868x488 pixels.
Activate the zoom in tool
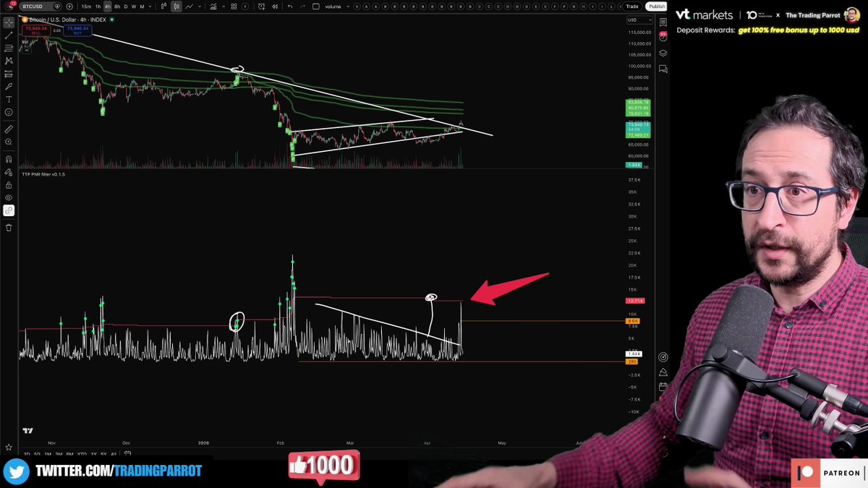pos(9,142)
